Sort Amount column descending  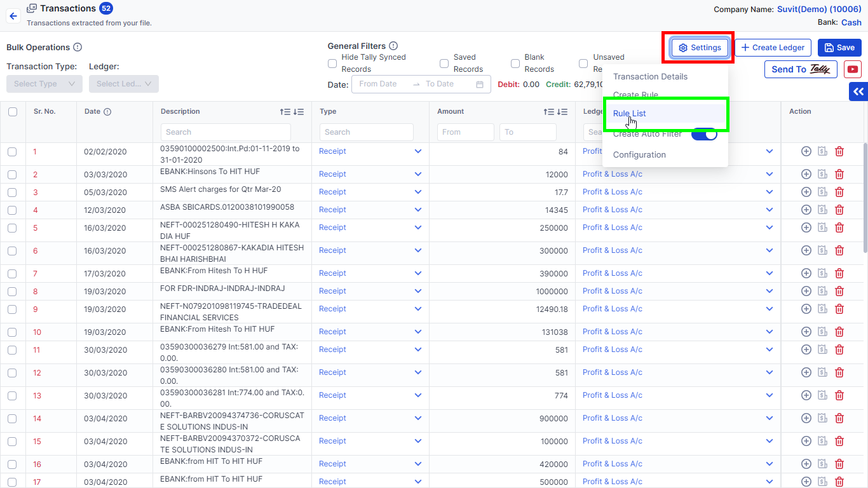(562, 112)
